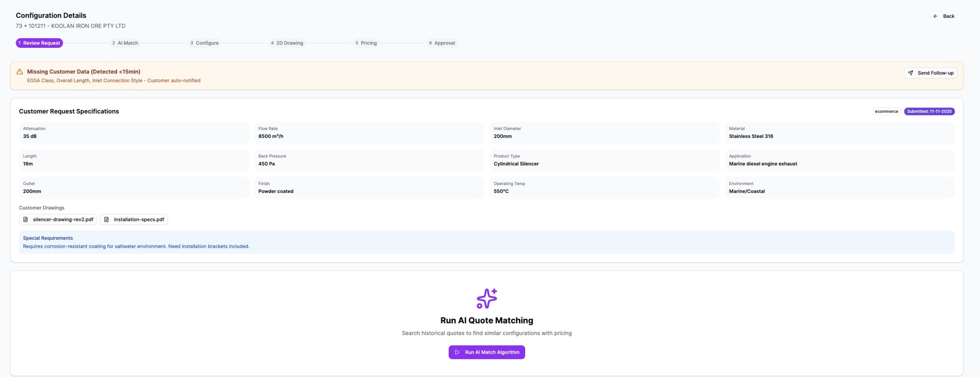The width and height of the screenshot is (980, 377).
Task: Select step 2 AI Match in the workflow stepper
Action: [124, 43]
